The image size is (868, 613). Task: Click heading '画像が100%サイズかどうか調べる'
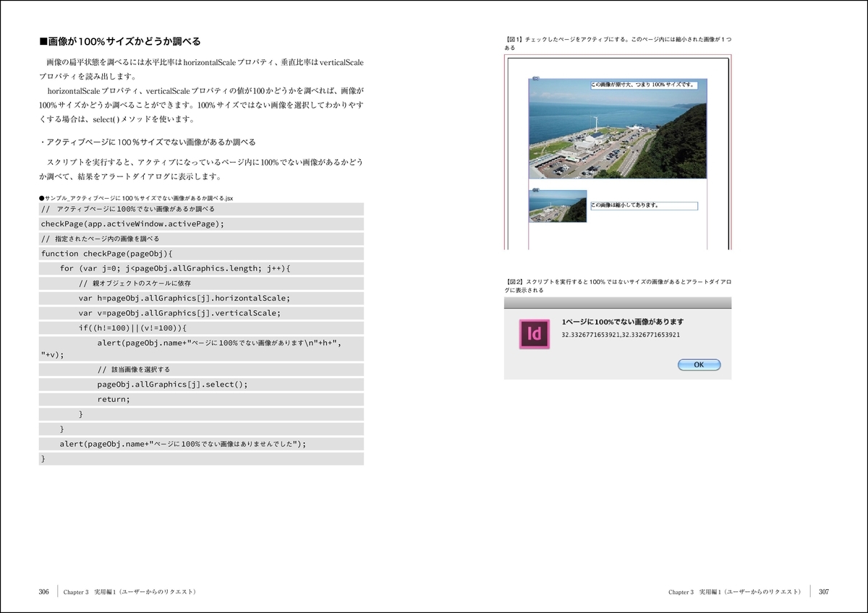tap(120, 41)
